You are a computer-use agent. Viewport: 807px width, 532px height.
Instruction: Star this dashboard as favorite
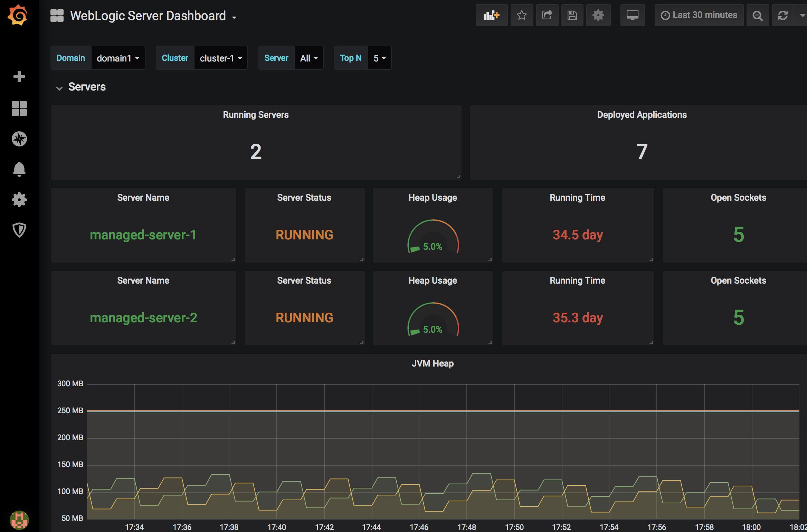522,16
